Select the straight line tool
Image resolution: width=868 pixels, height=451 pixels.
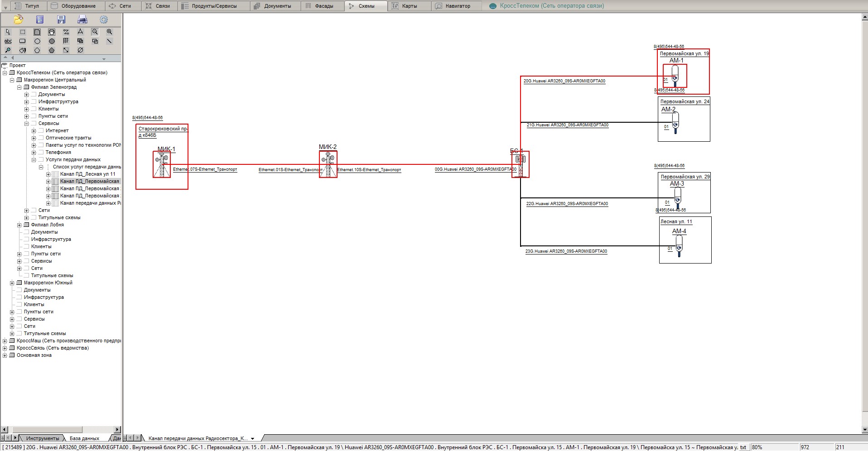pyautogui.click(x=109, y=41)
